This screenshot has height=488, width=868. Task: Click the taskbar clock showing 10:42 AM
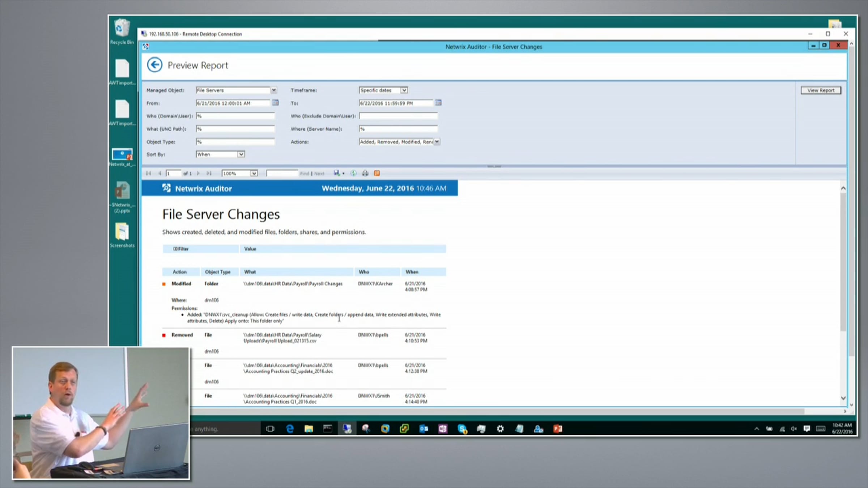pos(842,428)
